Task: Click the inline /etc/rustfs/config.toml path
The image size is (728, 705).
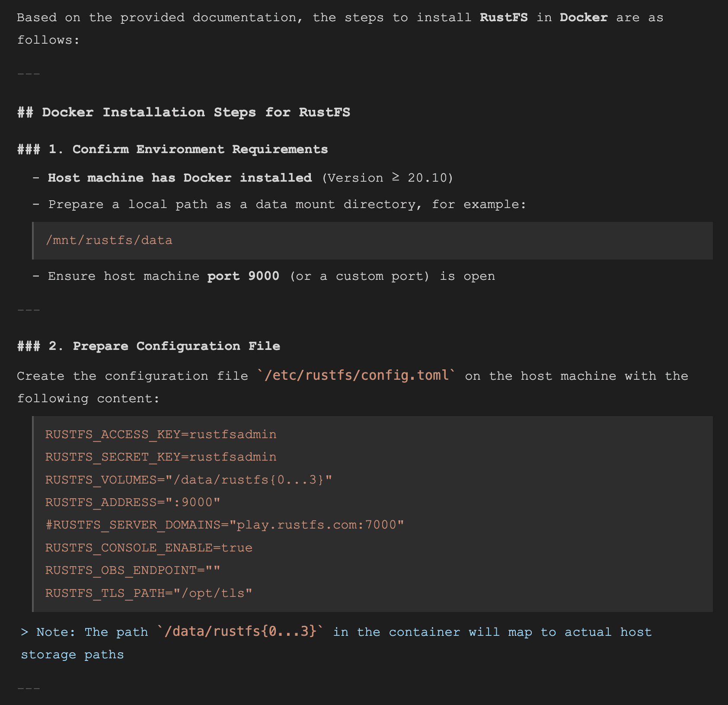Action: click(x=356, y=375)
